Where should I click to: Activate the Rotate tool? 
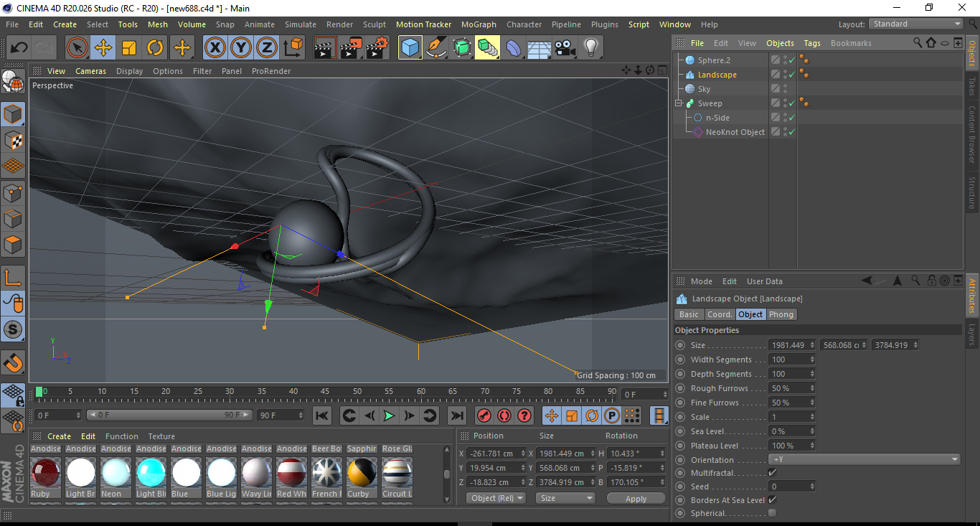pyautogui.click(x=155, y=48)
